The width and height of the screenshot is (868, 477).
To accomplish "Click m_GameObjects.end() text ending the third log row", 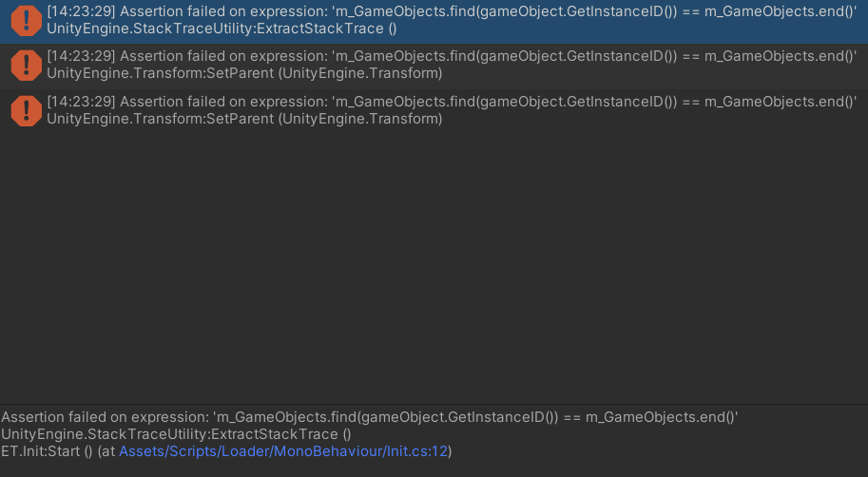I will coord(779,102).
